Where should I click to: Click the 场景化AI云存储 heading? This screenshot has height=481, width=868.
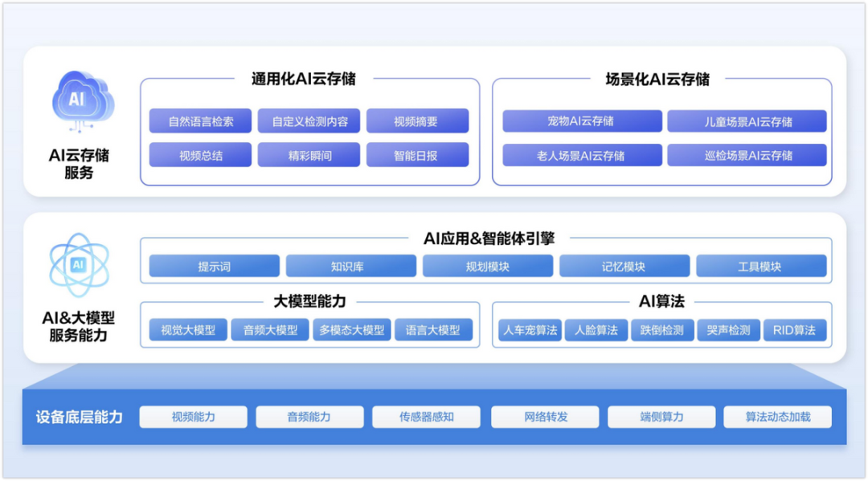657,79
